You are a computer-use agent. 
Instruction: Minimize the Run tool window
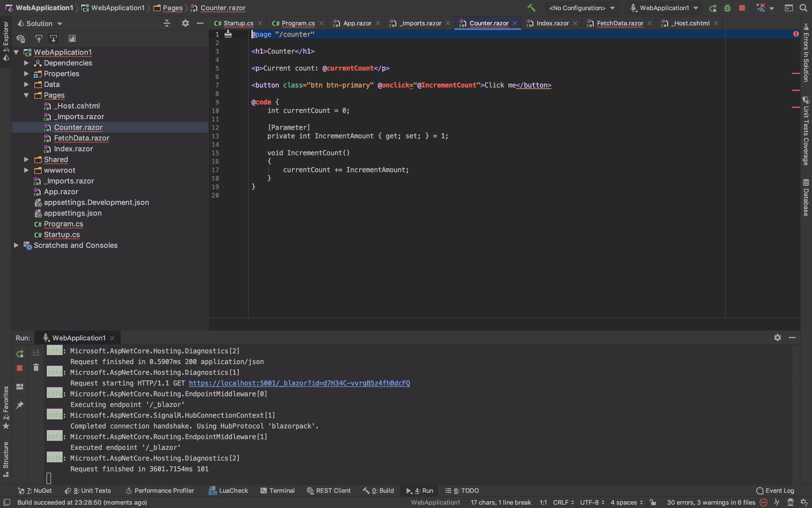point(792,337)
